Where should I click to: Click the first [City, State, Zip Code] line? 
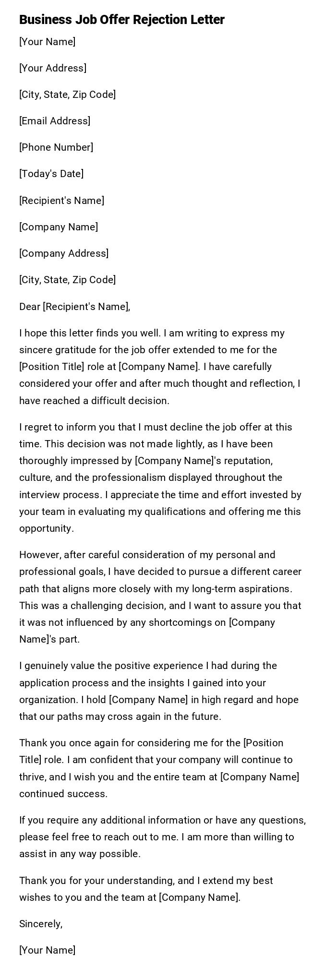67,95
